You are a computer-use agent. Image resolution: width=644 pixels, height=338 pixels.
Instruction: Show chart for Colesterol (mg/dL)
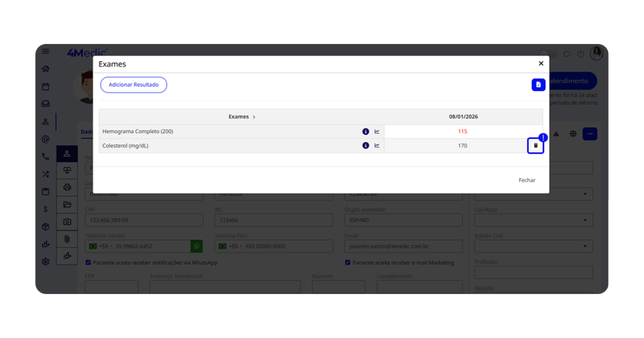point(377,145)
